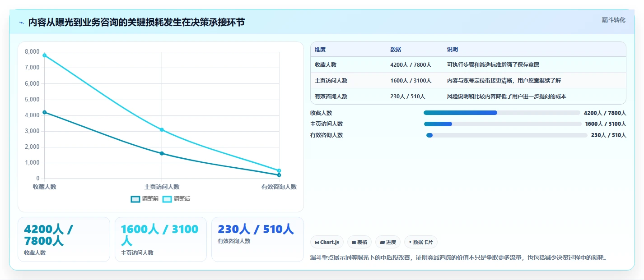Click the 调整后 data point at 收藏人数
Viewport: 644px width, 280px height.
click(44, 55)
